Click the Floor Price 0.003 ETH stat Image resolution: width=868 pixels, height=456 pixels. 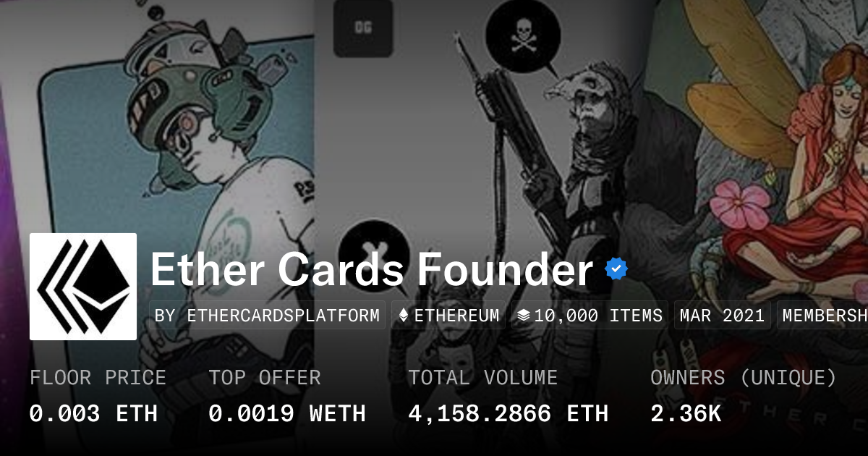98,395
